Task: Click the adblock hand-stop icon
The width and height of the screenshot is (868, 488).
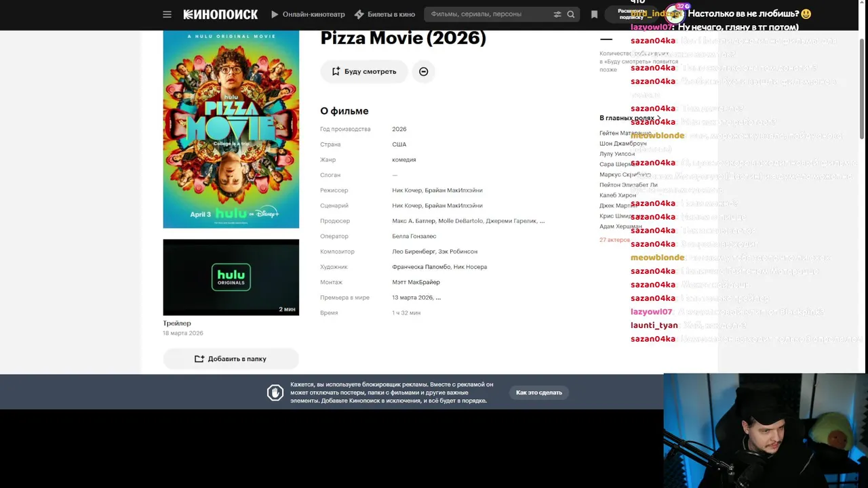Action: coord(275,392)
